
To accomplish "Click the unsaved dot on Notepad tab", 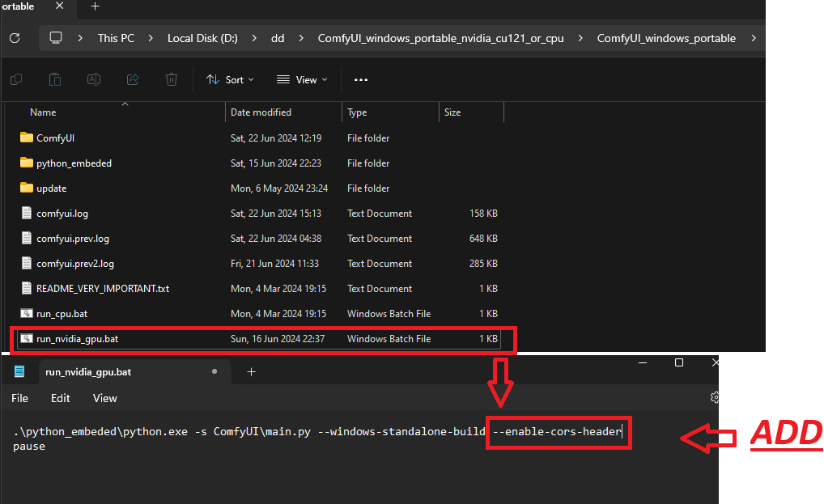I will coord(214,371).
